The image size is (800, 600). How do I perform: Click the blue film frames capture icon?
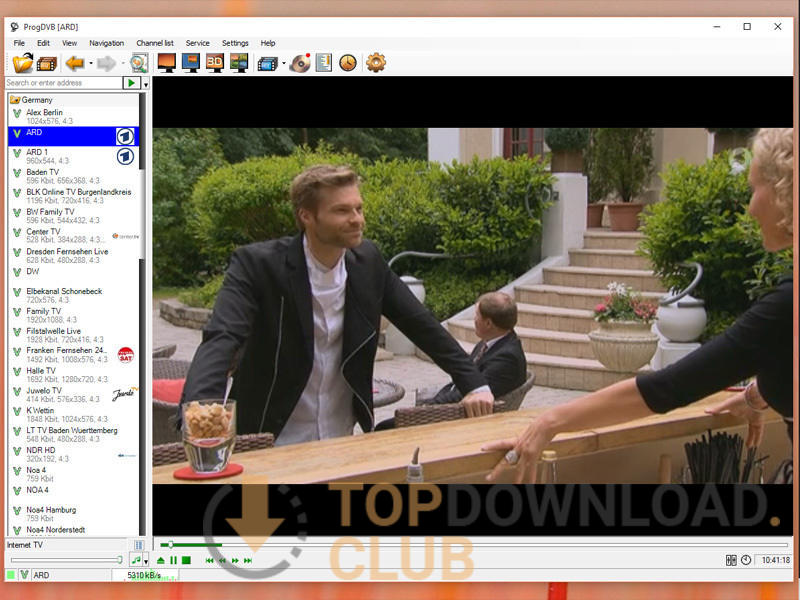[x=267, y=64]
